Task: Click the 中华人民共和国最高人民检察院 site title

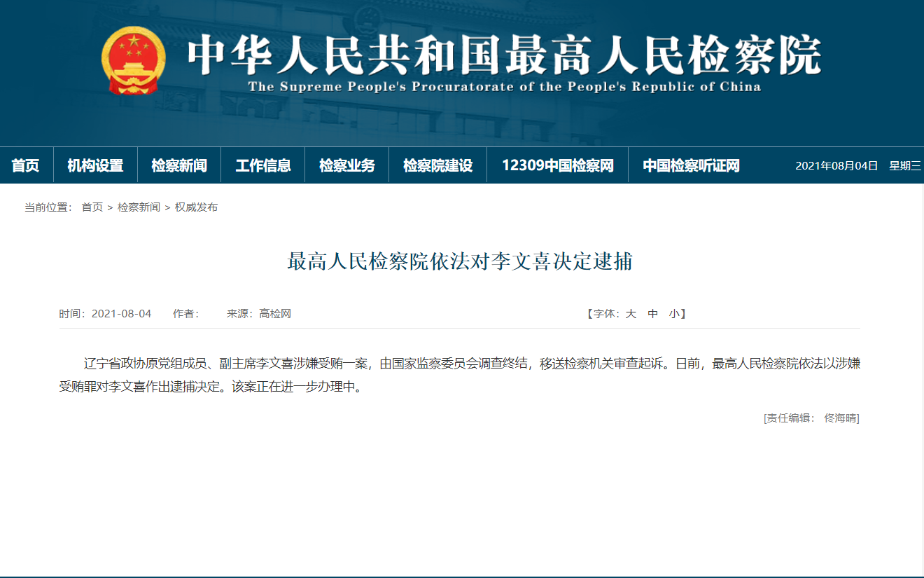Action: pos(504,56)
